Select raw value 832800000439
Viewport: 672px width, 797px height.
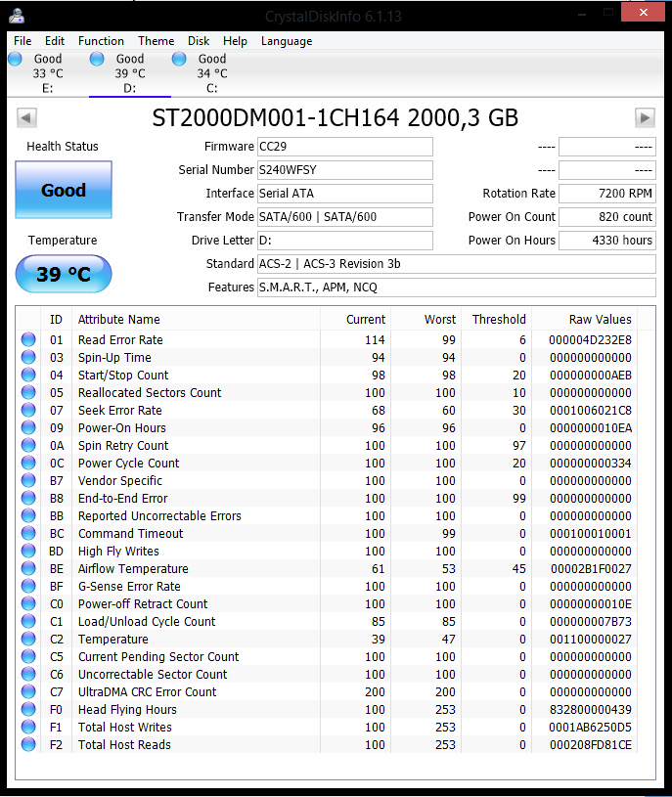pyautogui.click(x=591, y=709)
